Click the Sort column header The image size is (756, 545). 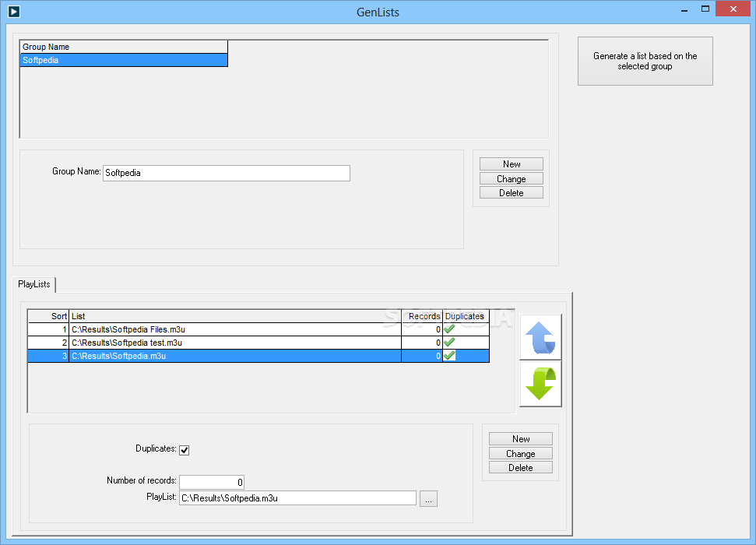49,316
